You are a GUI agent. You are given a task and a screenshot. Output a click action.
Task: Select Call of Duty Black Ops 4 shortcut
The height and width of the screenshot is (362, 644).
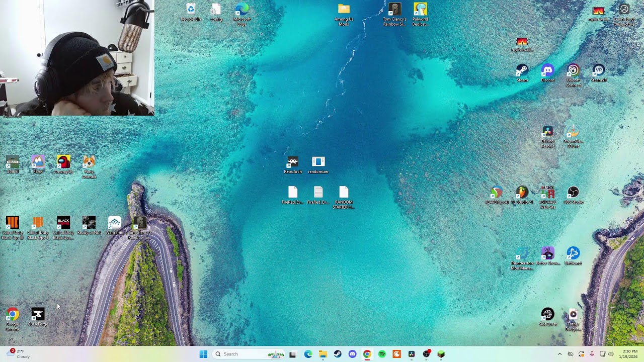[x=38, y=228]
